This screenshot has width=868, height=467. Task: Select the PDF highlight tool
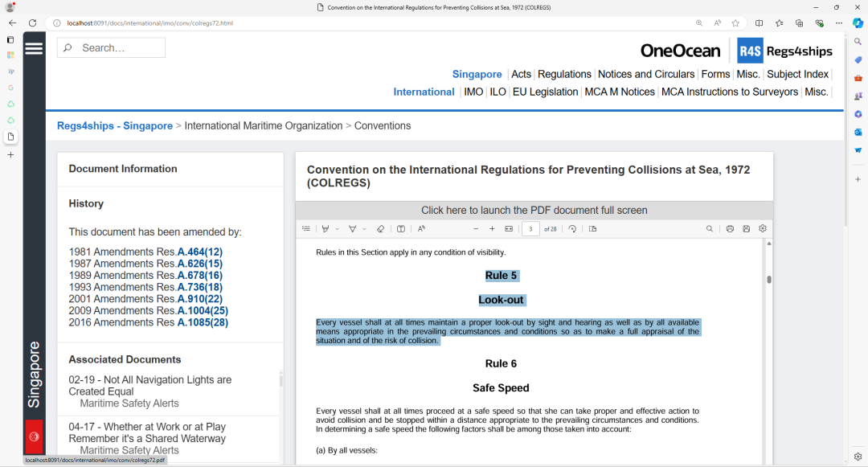pos(325,228)
